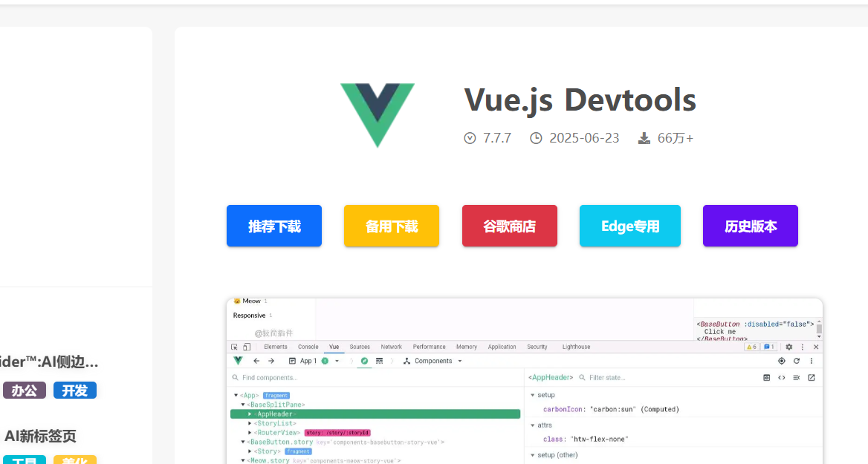
Task: Click the open-in-editor icon
Action: [812, 378]
